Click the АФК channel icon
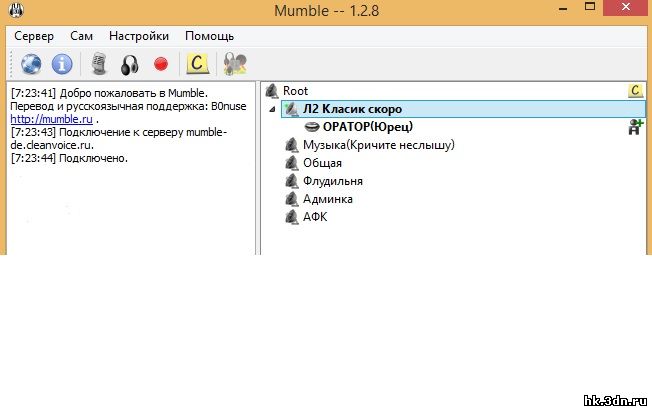Image resolution: width=652 pixels, height=411 pixels. pos(292,217)
